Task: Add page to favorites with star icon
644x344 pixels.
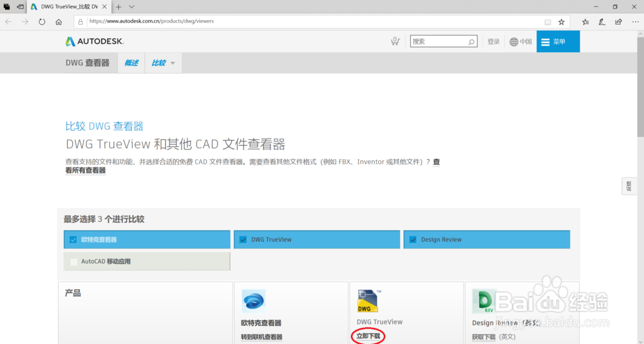Action: pyautogui.click(x=562, y=22)
